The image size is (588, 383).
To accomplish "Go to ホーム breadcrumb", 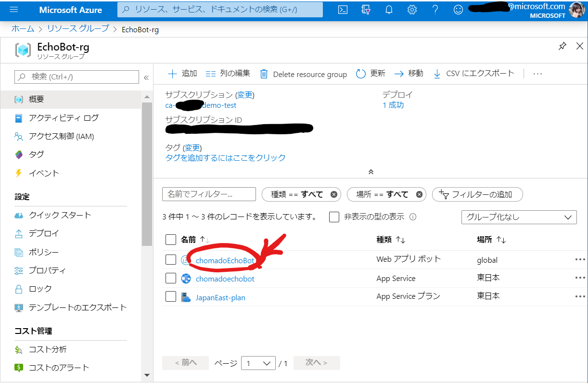I will 23,29.
